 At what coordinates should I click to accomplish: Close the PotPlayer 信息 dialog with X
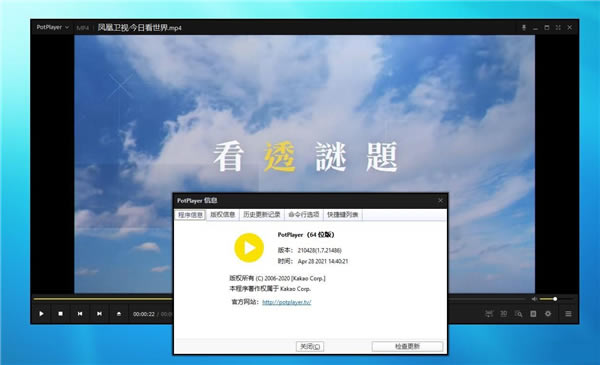pyautogui.click(x=440, y=200)
